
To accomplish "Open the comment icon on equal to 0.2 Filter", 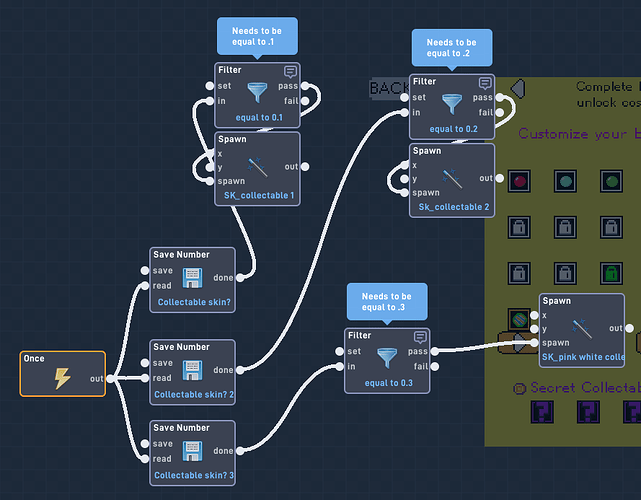I will 485,83.
